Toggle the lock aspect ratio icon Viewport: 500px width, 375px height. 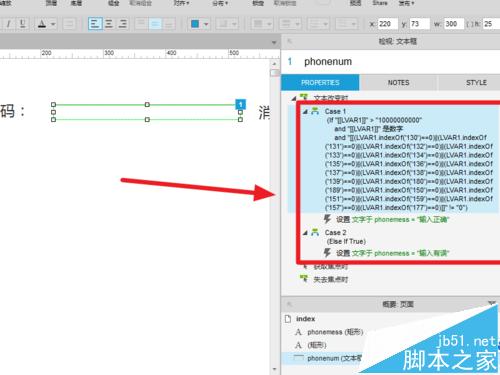[469, 24]
